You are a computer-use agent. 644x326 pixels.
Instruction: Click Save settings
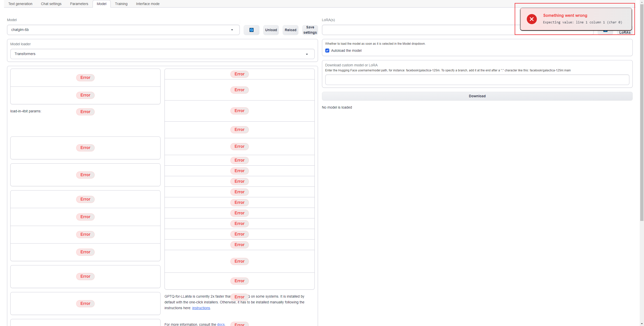[310, 30]
